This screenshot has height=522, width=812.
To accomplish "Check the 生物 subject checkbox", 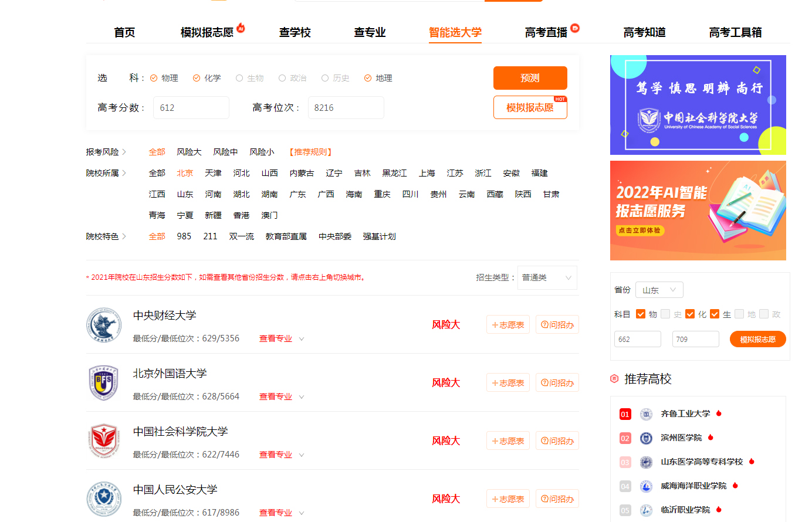I will point(239,77).
